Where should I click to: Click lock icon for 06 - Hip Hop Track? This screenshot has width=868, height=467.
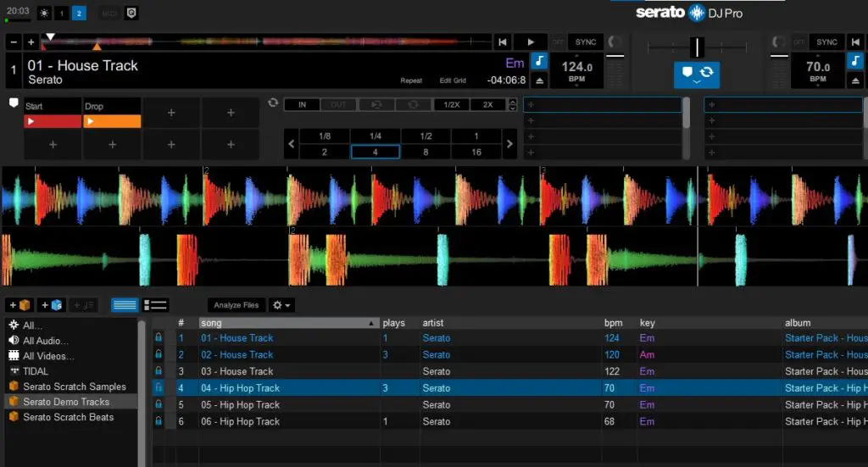pos(159,421)
